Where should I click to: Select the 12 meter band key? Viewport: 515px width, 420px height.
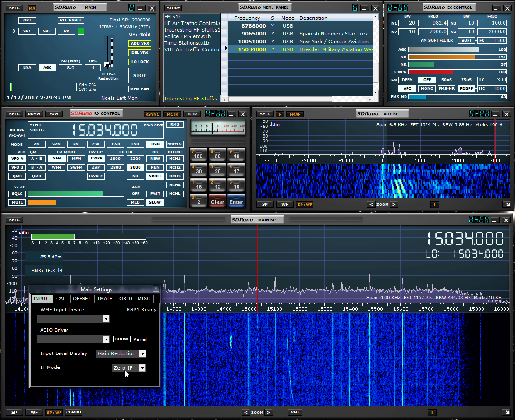217,185
